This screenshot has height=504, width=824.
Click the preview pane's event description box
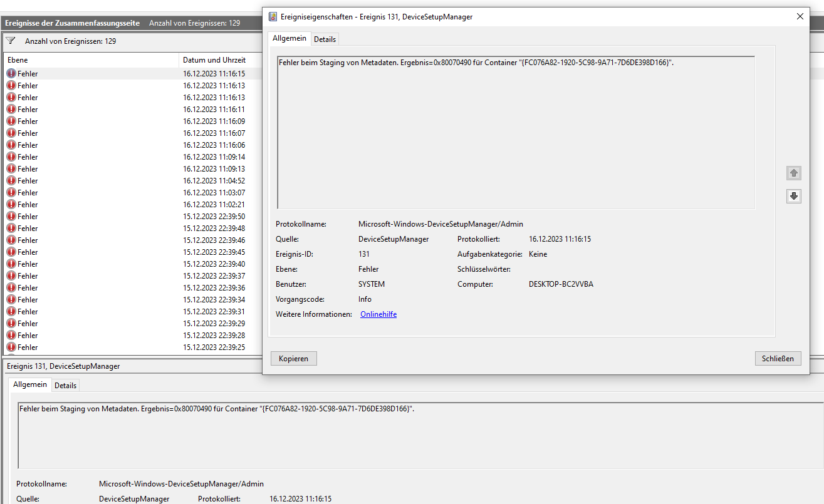click(x=420, y=435)
